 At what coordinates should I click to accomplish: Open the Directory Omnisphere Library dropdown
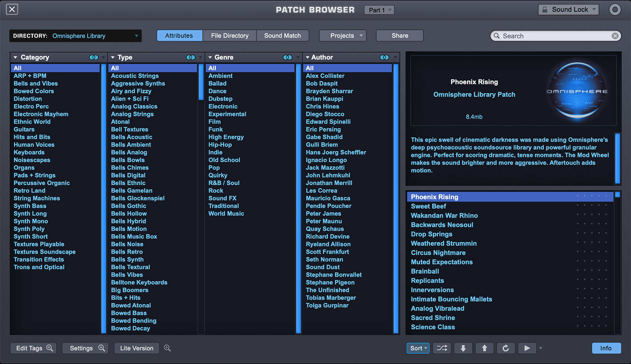pyautogui.click(x=75, y=36)
